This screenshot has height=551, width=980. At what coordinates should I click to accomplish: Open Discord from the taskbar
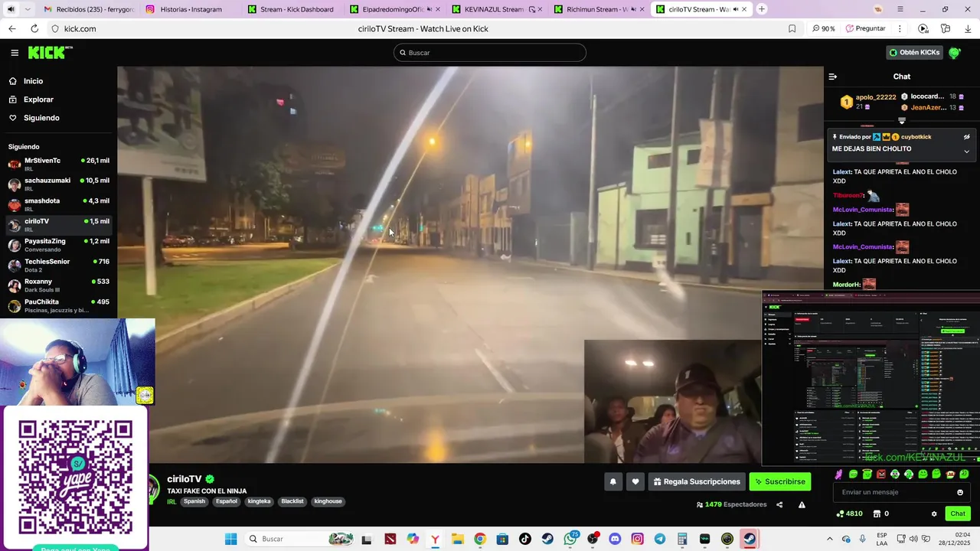[615, 539]
